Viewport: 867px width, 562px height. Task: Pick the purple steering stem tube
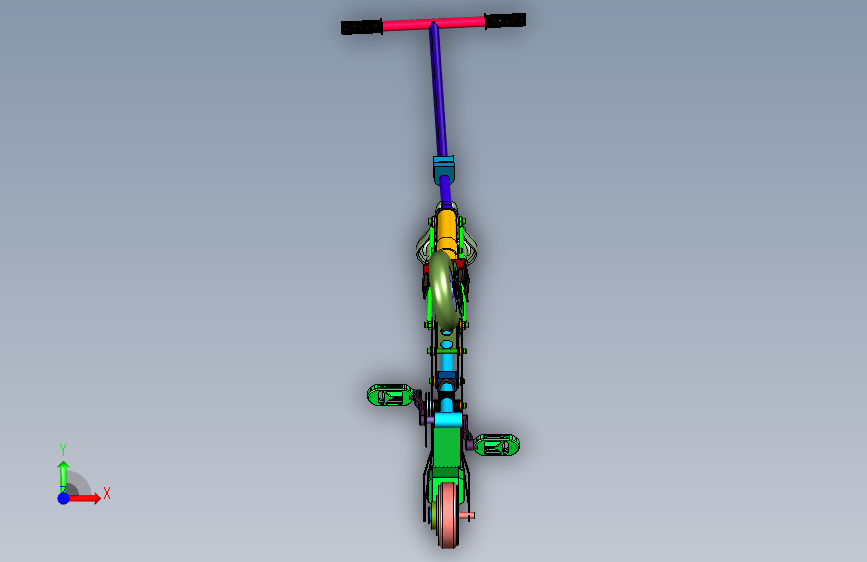438,91
